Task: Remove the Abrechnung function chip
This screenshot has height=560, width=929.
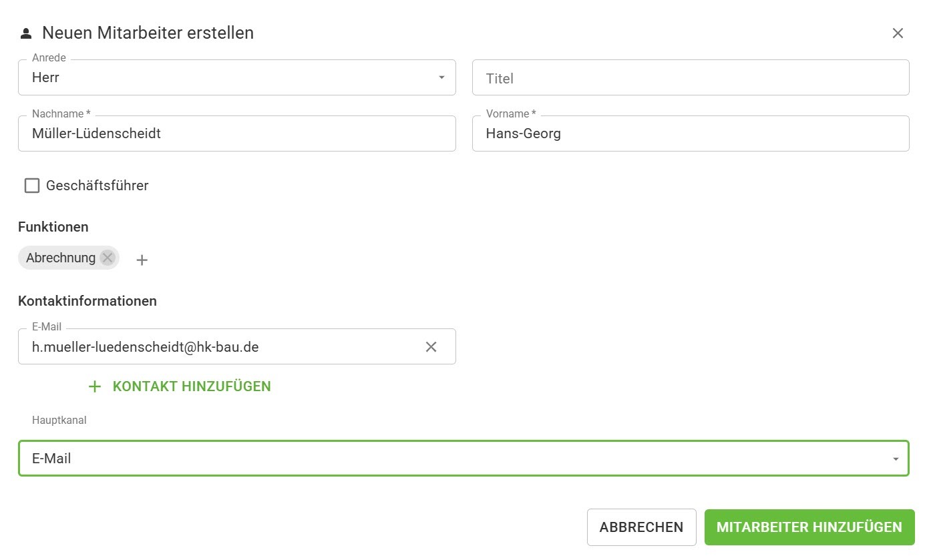Action: point(108,258)
